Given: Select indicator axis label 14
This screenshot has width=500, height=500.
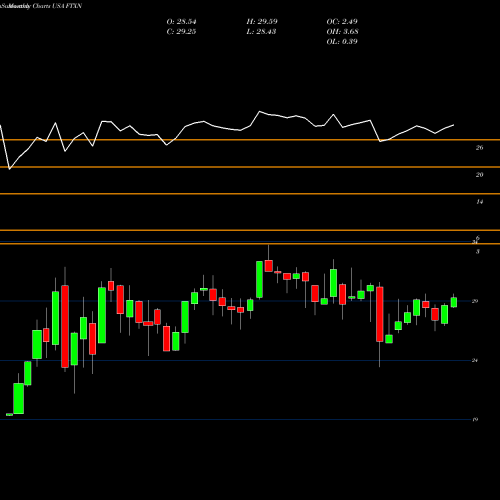Looking at the screenshot, I should pyautogui.click(x=479, y=202).
